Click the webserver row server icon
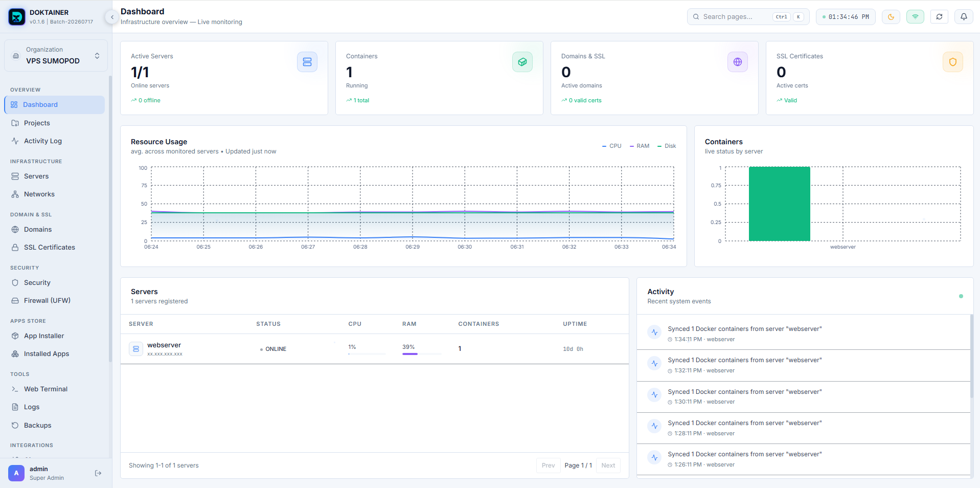Viewport: 980px width, 488px height. click(136, 349)
